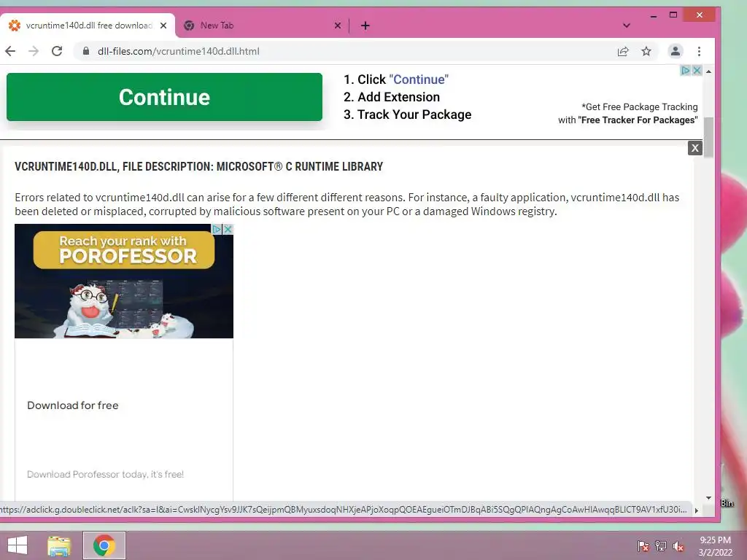Dismiss overlay with dark X button
747x560 pixels.
pyautogui.click(x=695, y=148)
